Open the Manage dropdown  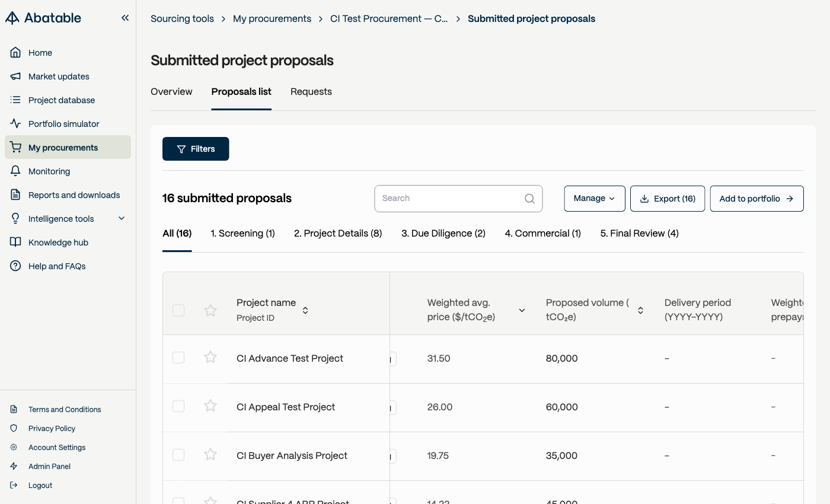[x=595, y=199]
